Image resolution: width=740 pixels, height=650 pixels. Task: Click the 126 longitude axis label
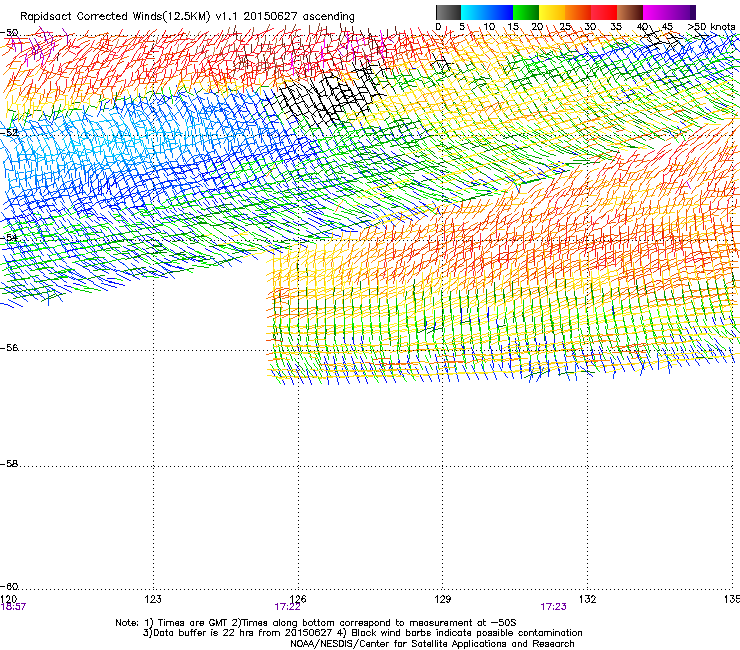[298, 599]
